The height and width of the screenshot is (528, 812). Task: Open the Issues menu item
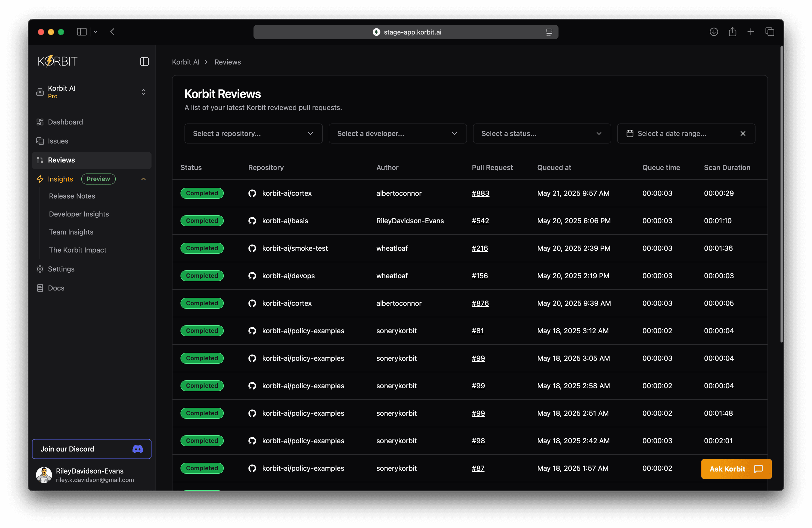click(92, 141)
